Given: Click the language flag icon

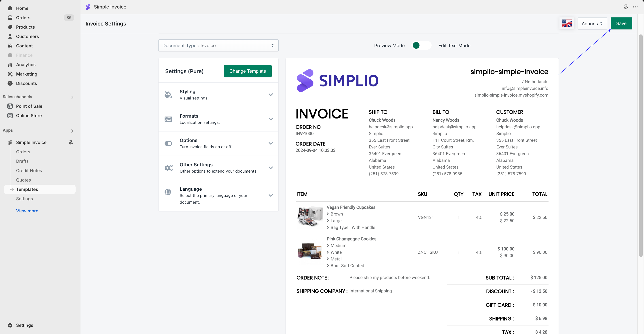Looking at the screenshot, I should [566, 23].
